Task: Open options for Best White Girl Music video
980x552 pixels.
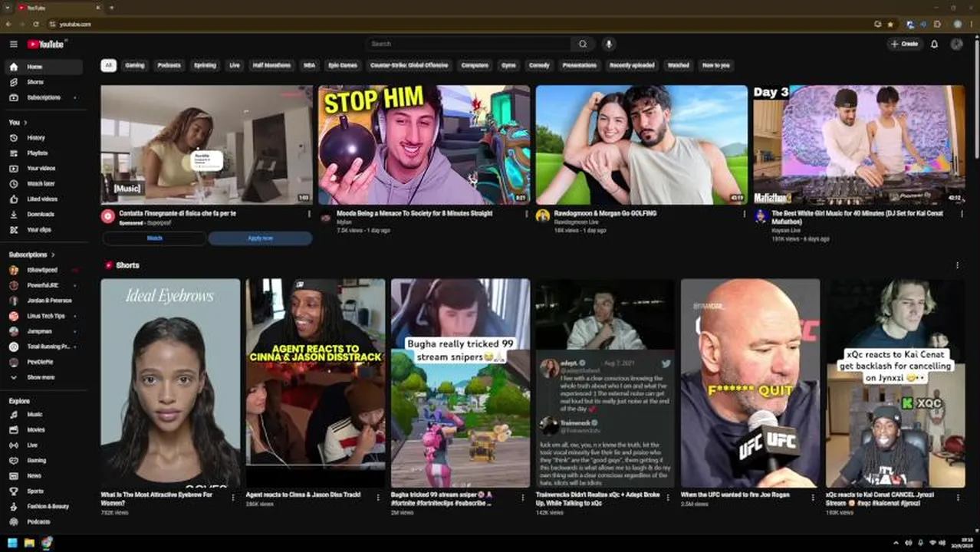Action: click(x=962, y=214)
